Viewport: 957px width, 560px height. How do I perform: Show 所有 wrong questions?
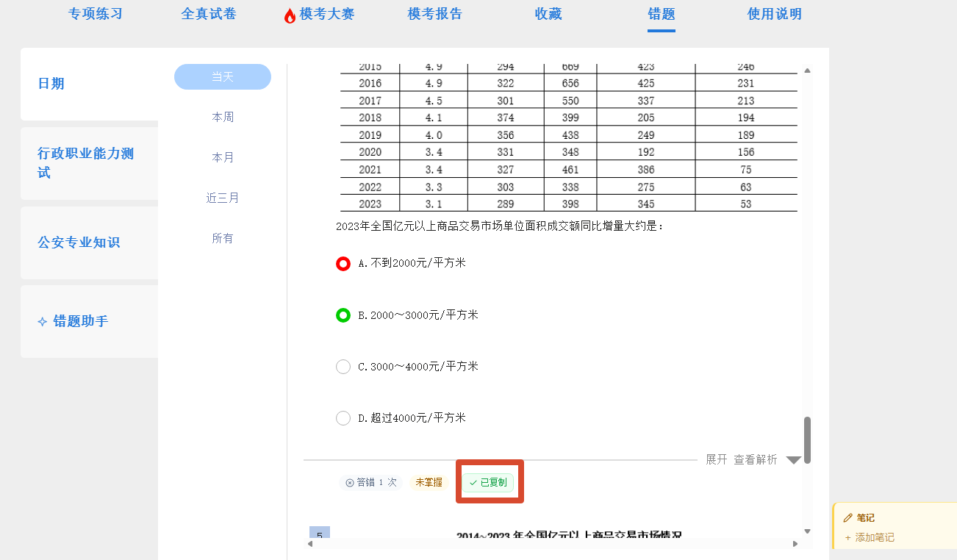click(x=223, y=238)
